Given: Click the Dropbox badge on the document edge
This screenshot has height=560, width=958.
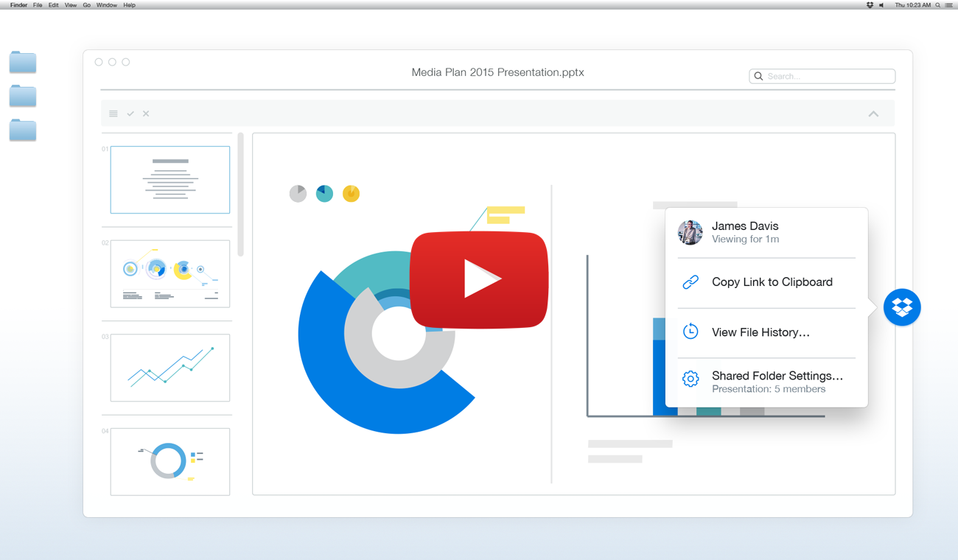Looking at the screenshot, I should click(902, 307).
